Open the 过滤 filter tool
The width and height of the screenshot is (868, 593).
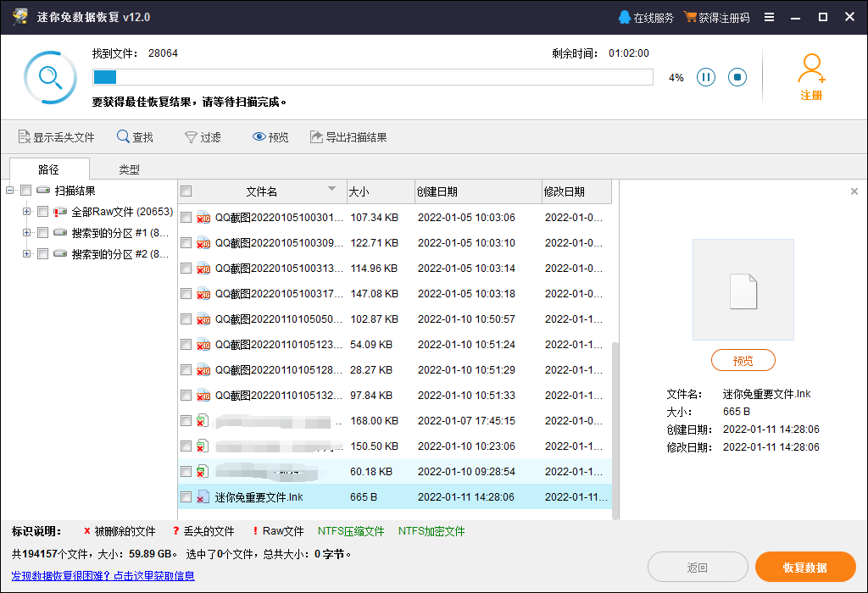[x=203, y=136]
